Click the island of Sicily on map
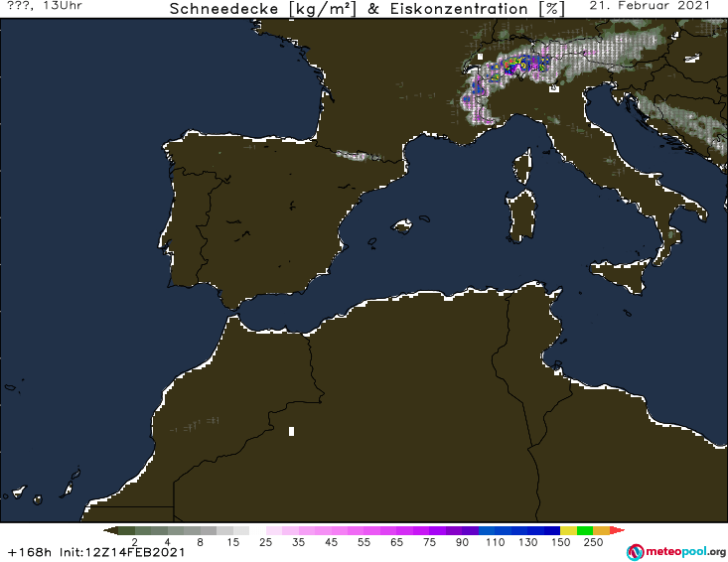 pyautogui.click(x=621, y=275)
